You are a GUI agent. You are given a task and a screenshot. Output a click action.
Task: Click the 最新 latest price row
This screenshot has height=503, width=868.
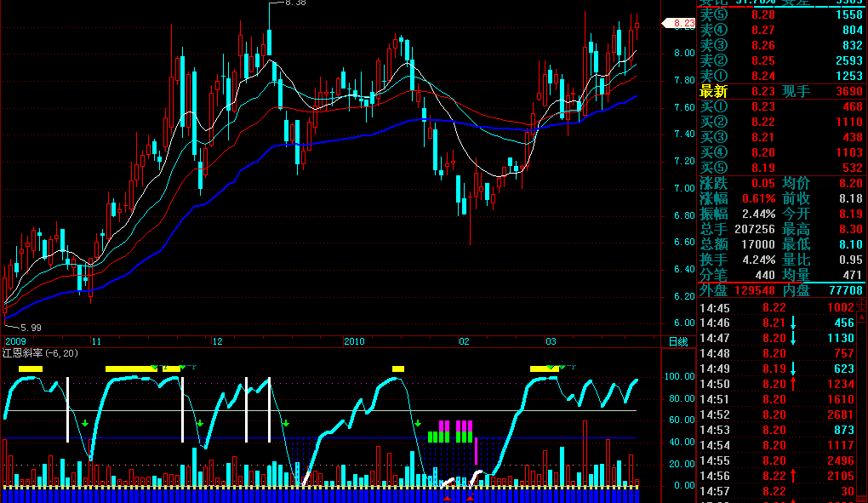point(781,91)
